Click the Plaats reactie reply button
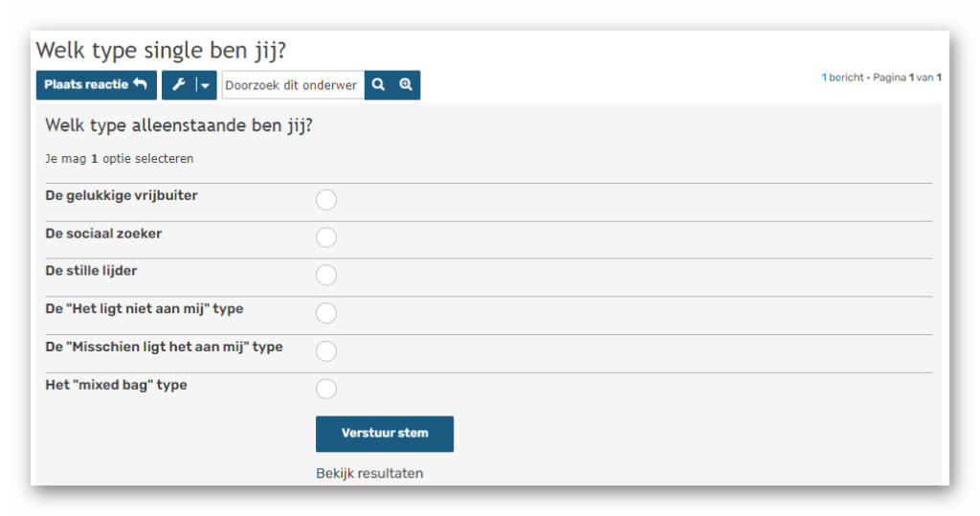This screenshot has width=980, height=516. point(97,85)
